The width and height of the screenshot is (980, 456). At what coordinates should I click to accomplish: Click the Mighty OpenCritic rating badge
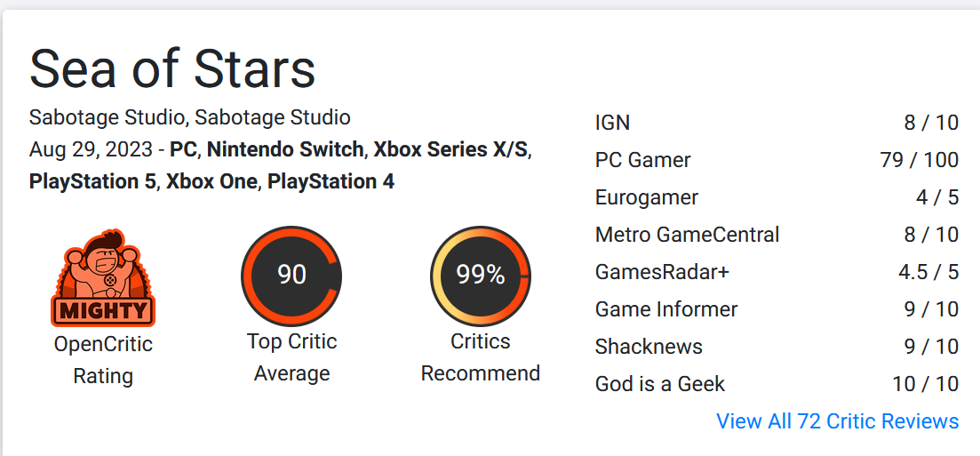pyautogui.click(x=103, y=277)
